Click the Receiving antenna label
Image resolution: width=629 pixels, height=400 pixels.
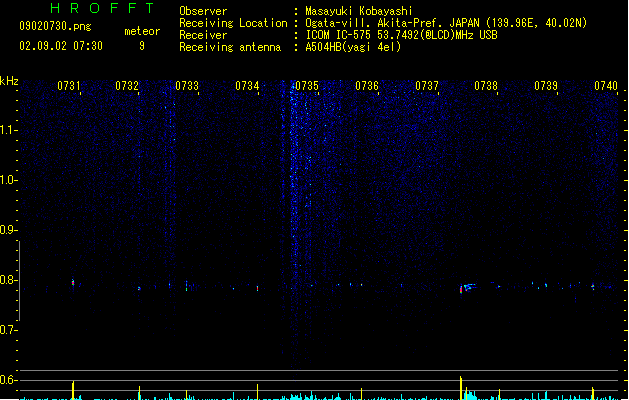pyautogui.click(x=230, y=47)
